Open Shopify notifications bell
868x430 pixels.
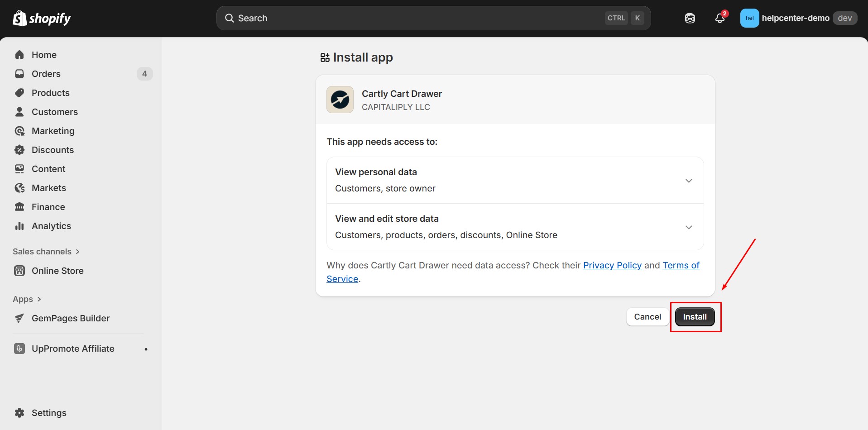(x=719, y=18)
